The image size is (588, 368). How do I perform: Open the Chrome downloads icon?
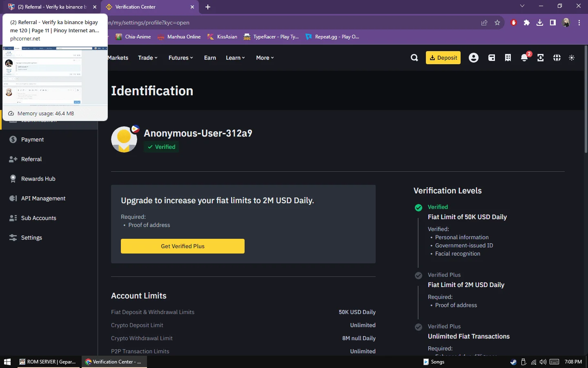540,22
